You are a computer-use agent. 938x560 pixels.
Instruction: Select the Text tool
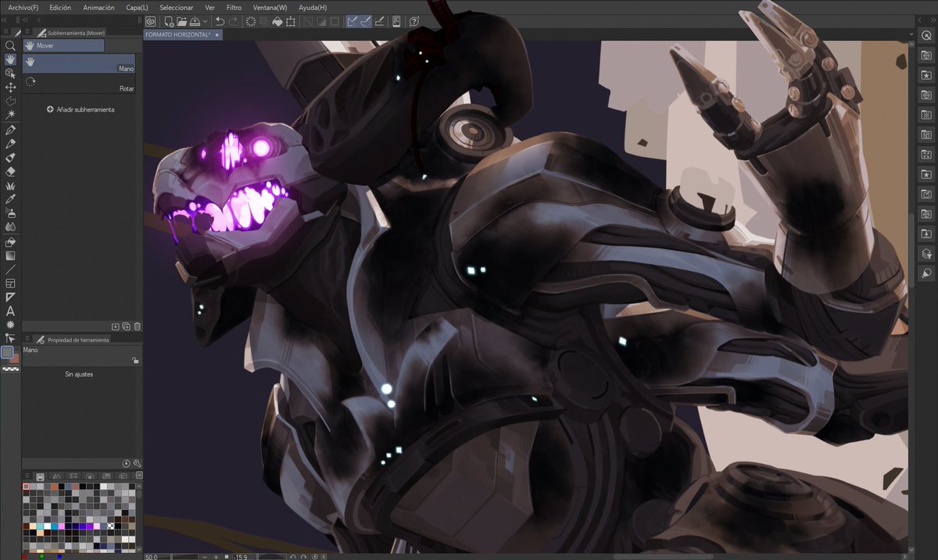coord(11,311)
